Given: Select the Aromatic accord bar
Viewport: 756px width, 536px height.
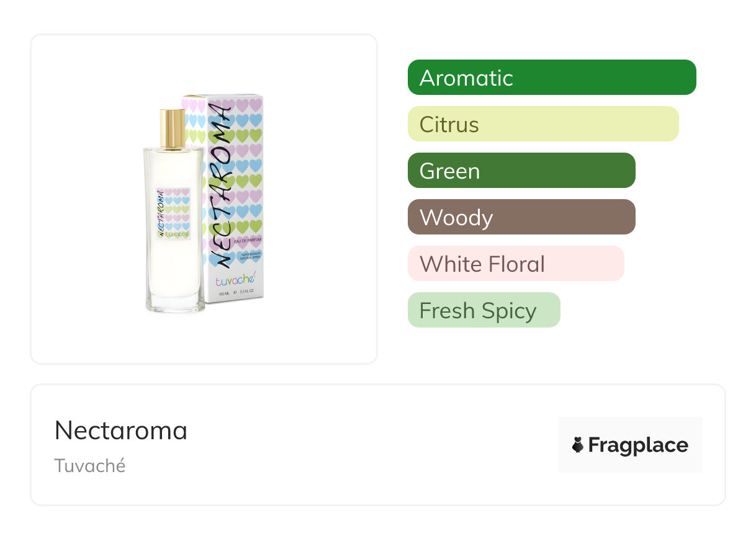Looking at the screenshot, I should tap(551, 78).
